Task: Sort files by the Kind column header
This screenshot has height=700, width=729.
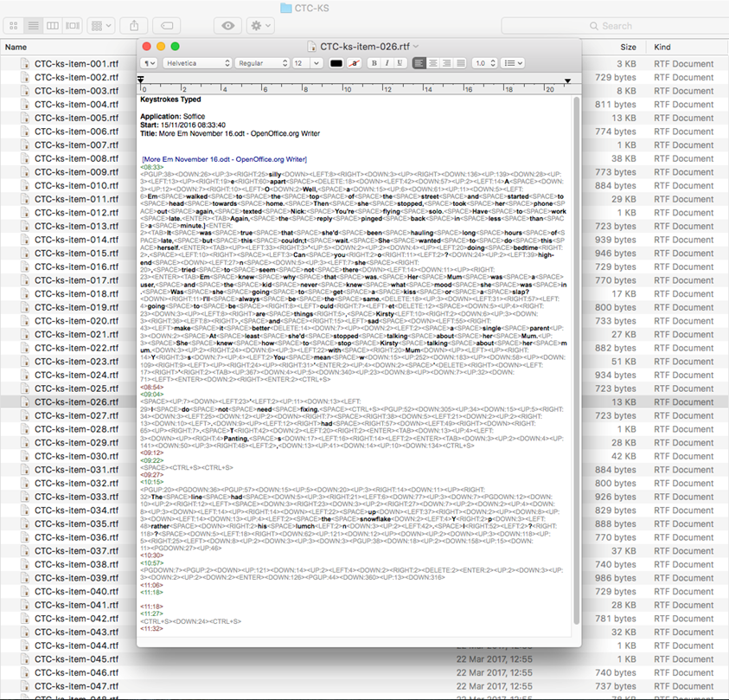Action: (x=663, y=47)
